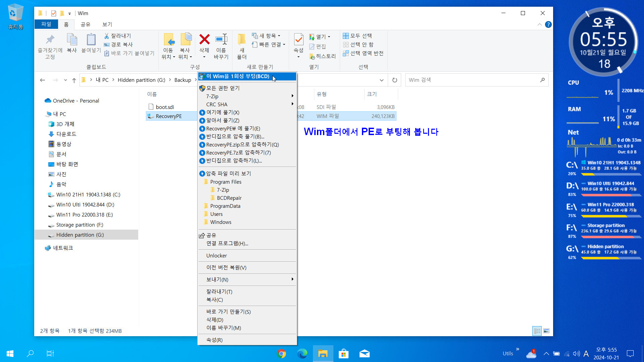Viewport: 644px width, 362px height.
Task: Switch to the Share (공유) ribbon tab
Action: click(x=86, y=24)
